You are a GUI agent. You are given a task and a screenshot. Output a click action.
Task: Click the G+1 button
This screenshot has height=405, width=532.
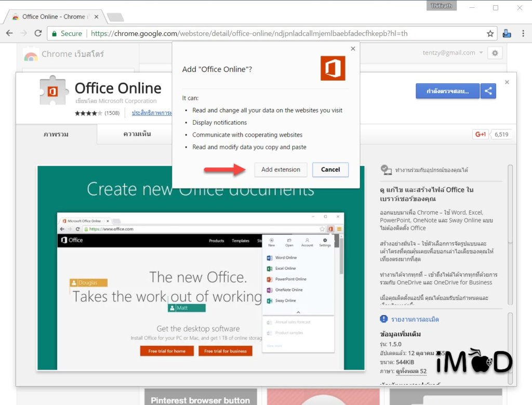point(480,134)
